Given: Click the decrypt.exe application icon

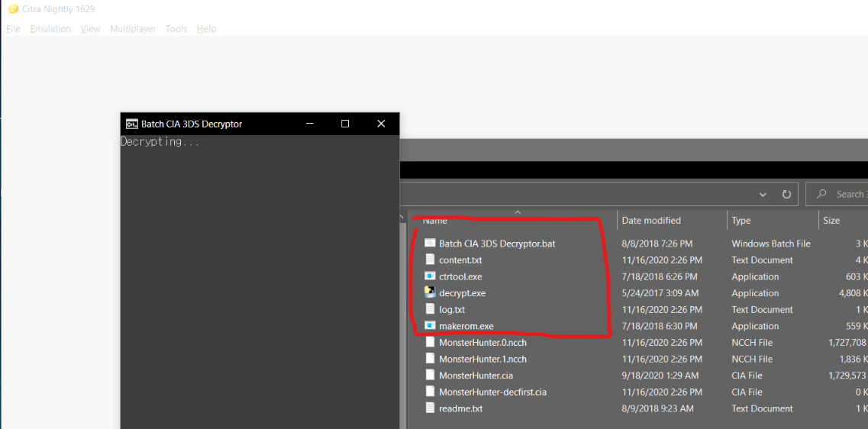Looking at the screenshot, I should [430, 293].
